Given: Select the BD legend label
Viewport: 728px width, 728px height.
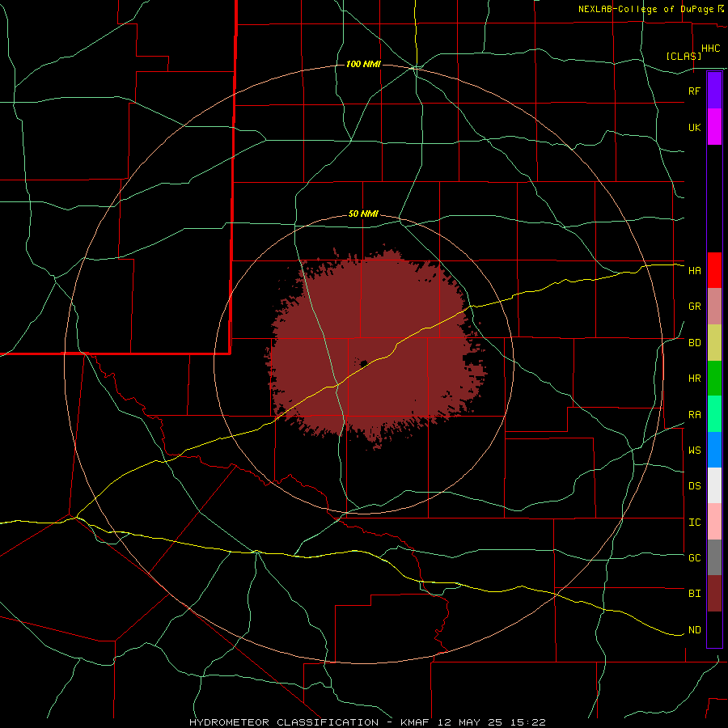Looking at the screenshot, I should 694,343.
